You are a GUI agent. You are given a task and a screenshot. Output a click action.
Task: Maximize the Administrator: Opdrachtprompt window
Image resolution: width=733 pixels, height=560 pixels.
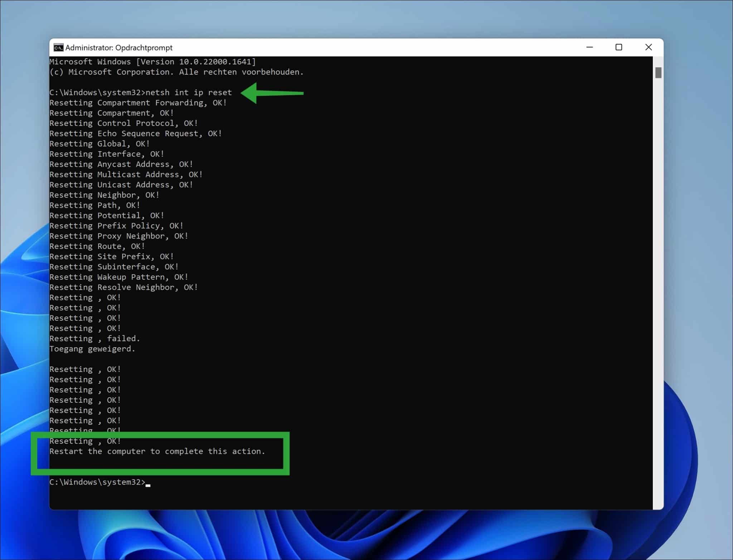pyautogui.click(x=619, y=47)
